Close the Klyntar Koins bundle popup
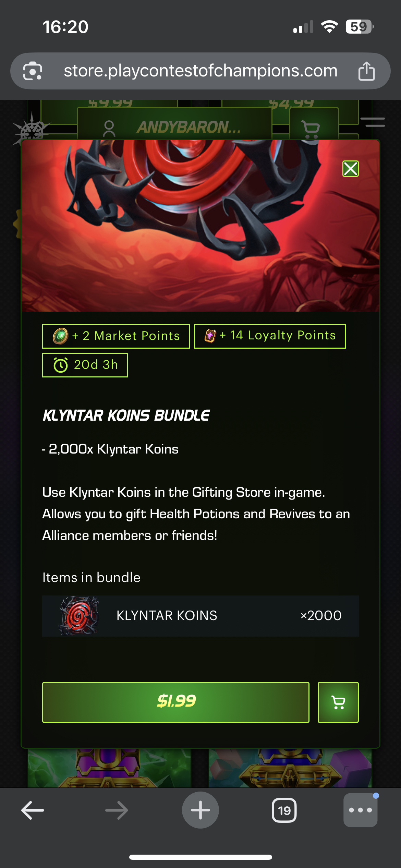This screenshot has height=868, width=401. point(350,169)
